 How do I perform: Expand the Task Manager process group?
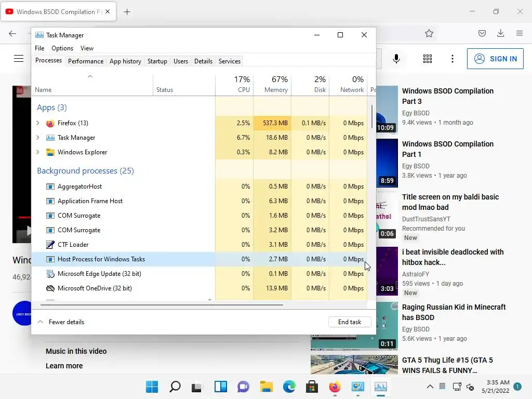tap(37, 138)
